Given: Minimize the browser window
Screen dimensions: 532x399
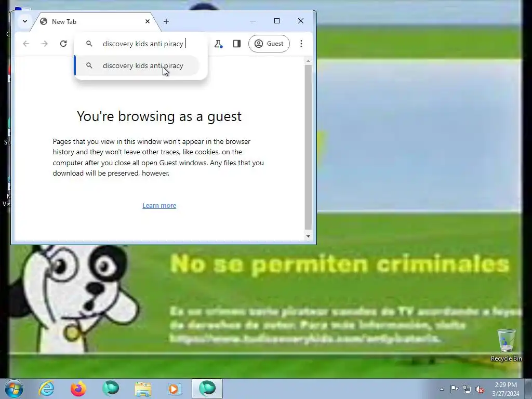Looking at the screenshot, I should (x=253, y=21).
